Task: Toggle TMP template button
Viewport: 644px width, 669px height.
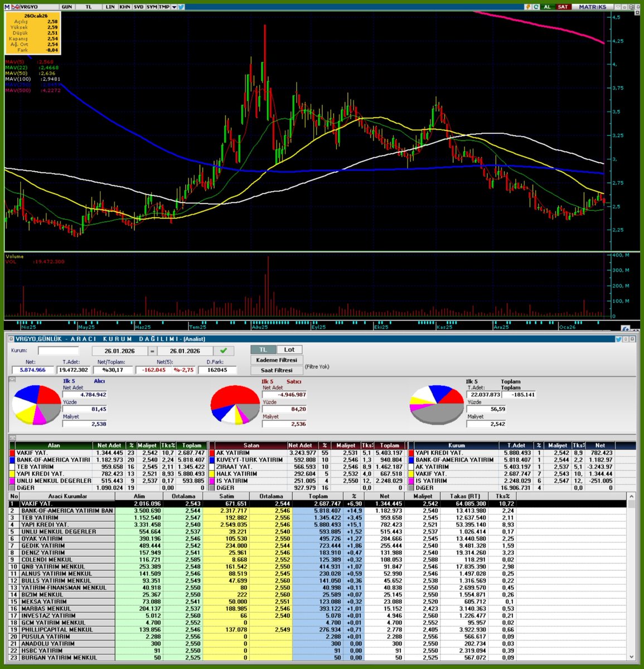Action: [164, 7]
